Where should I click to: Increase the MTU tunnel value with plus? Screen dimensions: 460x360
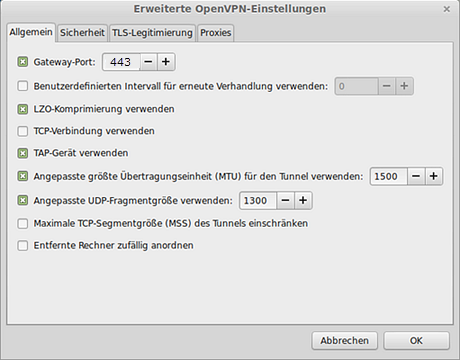(434, 176)
